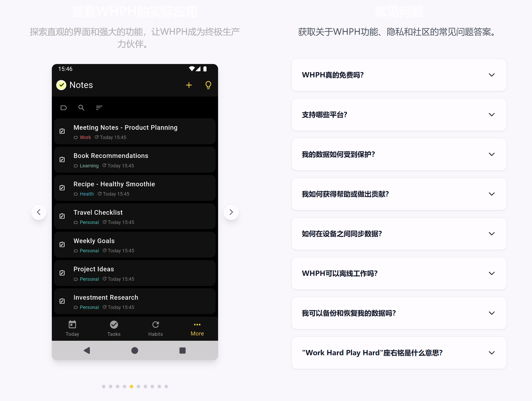Image resolution: width=532 pixels, height=401 pixels.
Task: Click the search magnifier icon in Notes
Action: tap(81, 108)
